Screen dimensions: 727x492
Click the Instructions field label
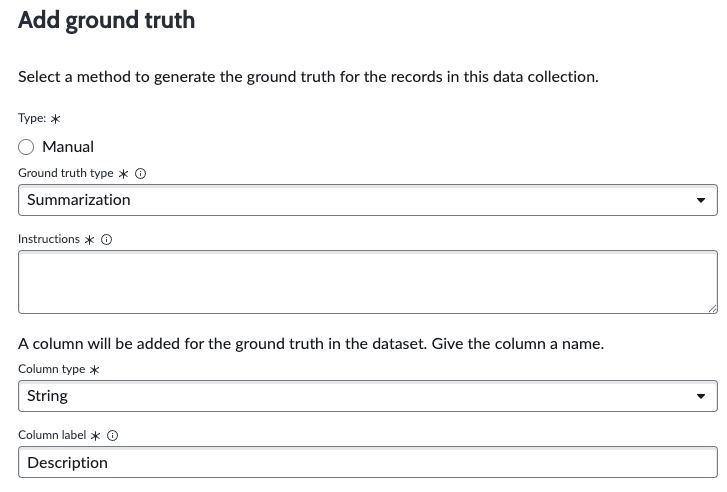(x=49, y=239)
